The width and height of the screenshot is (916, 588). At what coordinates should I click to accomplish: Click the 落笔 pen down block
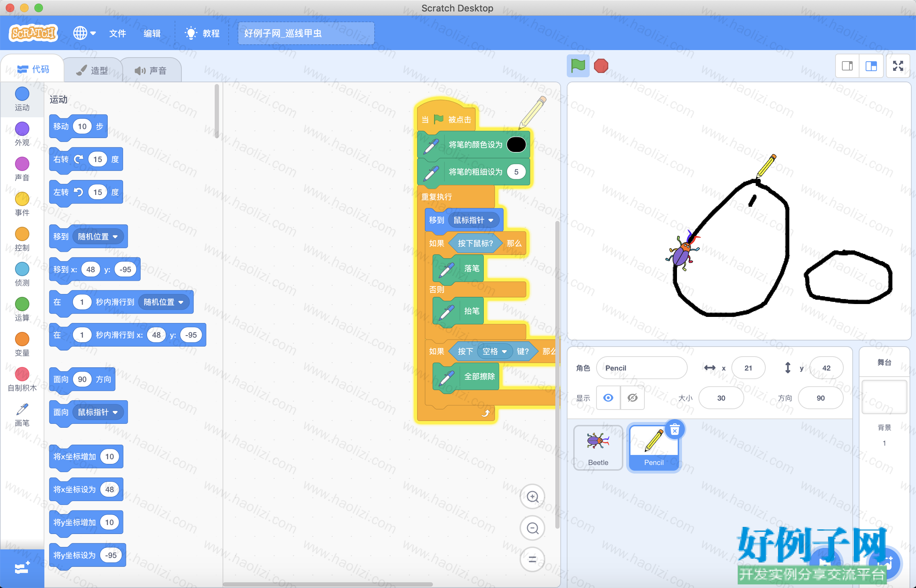[458, 269]
